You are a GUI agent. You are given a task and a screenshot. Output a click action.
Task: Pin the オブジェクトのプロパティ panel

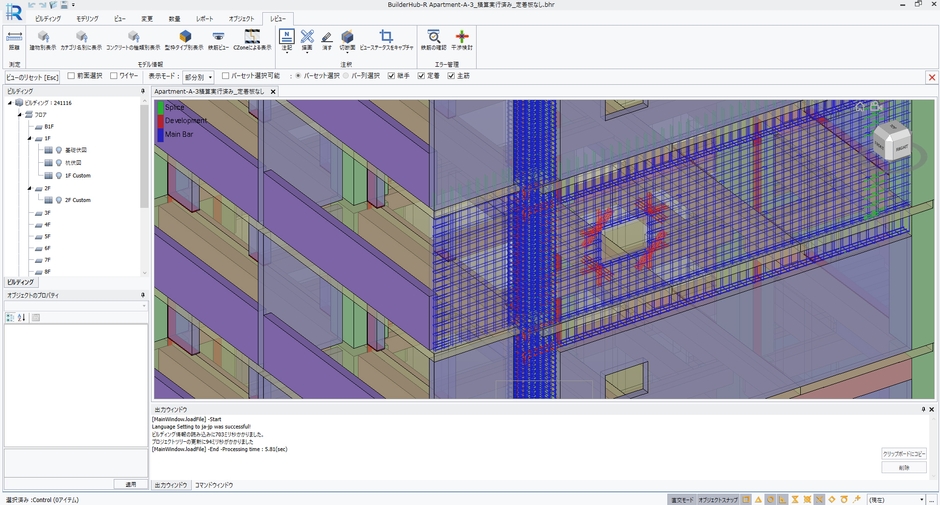143,295
